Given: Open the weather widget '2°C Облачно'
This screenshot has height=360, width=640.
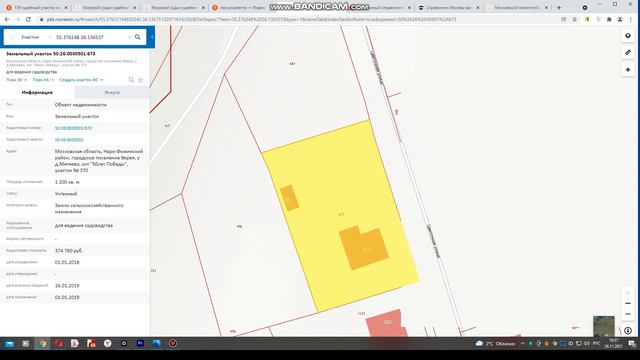Looking at the screenshot, I should pos(495,344).
